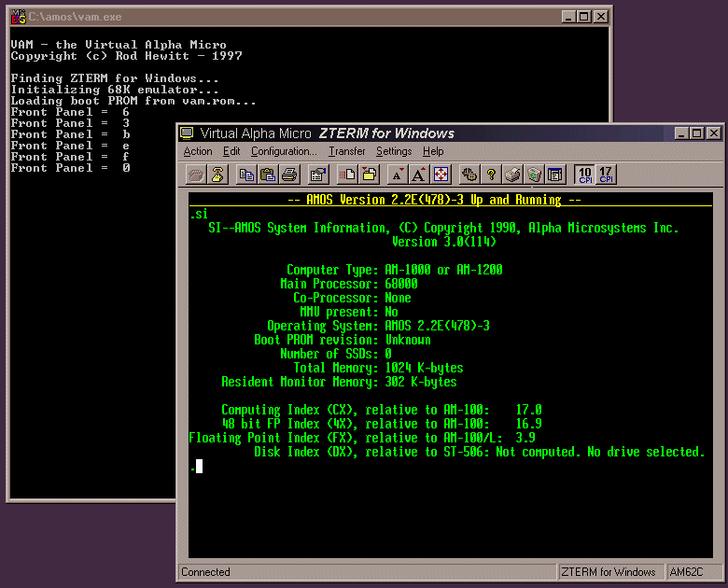Click the Paste clipboard icon
The width and height of the screenshot is (728, 588).
tap(268, 174)
